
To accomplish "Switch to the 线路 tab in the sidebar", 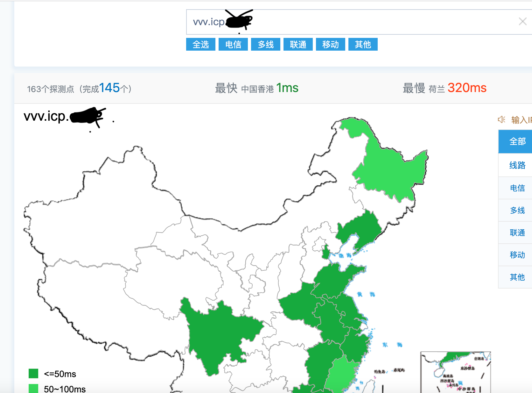I will pos(517,165).
